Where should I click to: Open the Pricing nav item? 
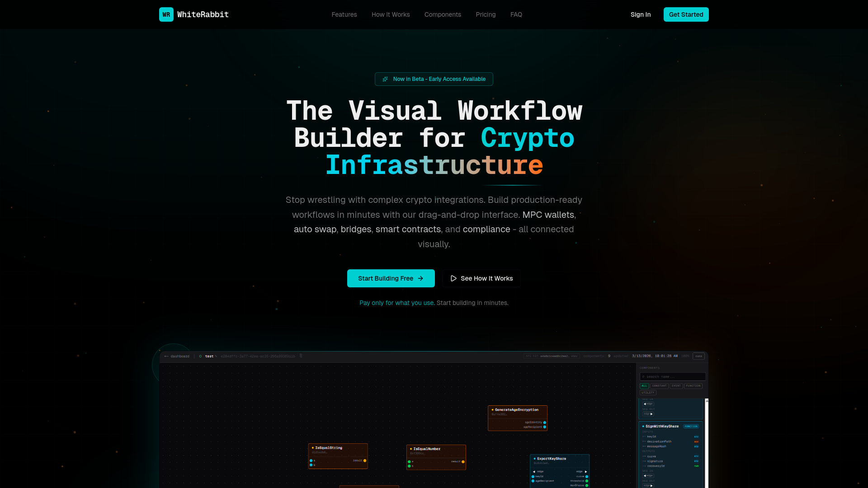pyautogui.click(x=486, y=14)
